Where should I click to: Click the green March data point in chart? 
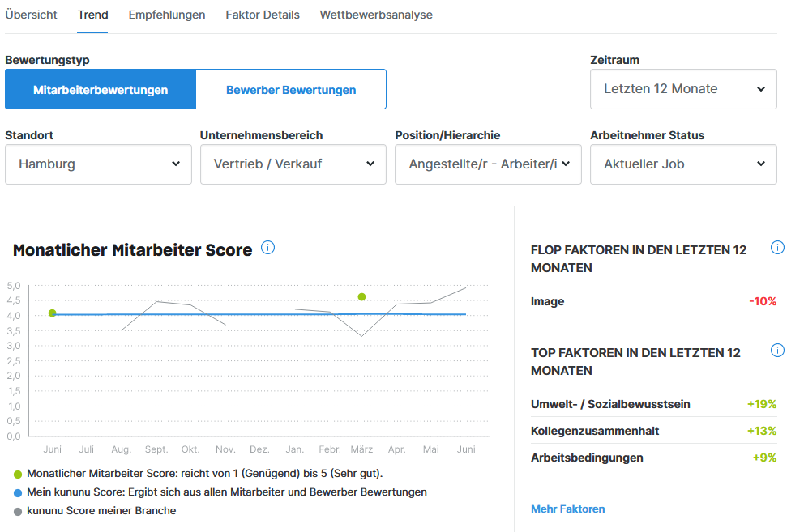[361, 297]
